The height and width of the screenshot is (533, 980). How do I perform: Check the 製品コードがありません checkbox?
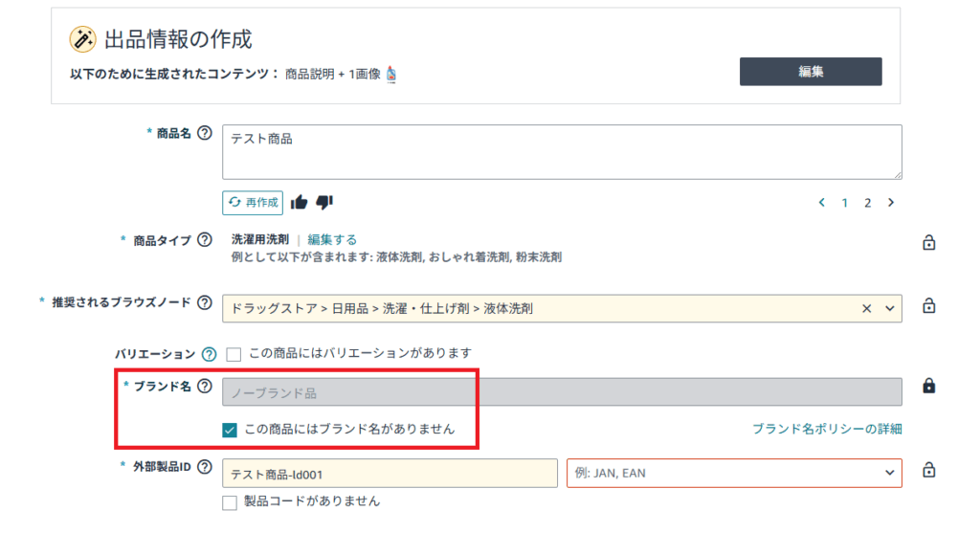(230, 502)
